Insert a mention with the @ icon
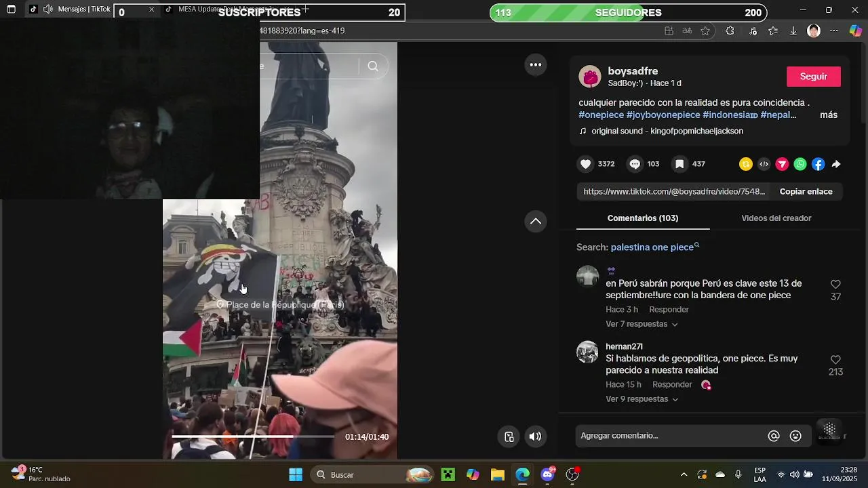The height and width of the screenshot is (488, 868). click(x=774, y=436)
